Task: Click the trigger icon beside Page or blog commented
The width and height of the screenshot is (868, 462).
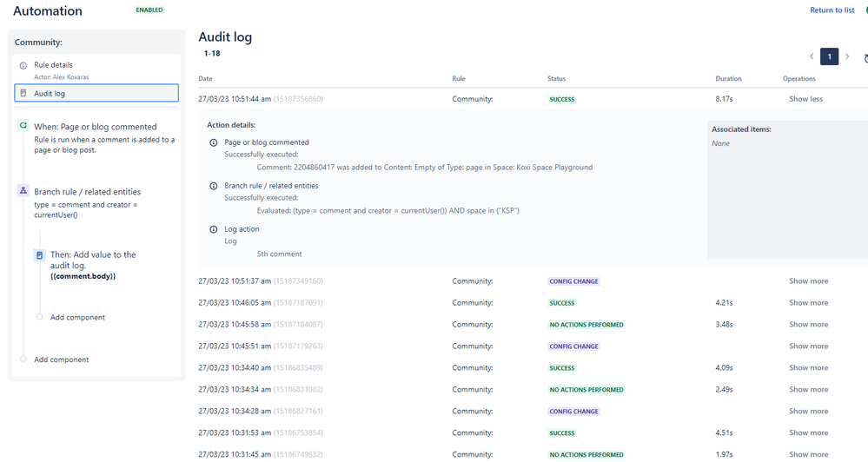Action: pos(23,126)
